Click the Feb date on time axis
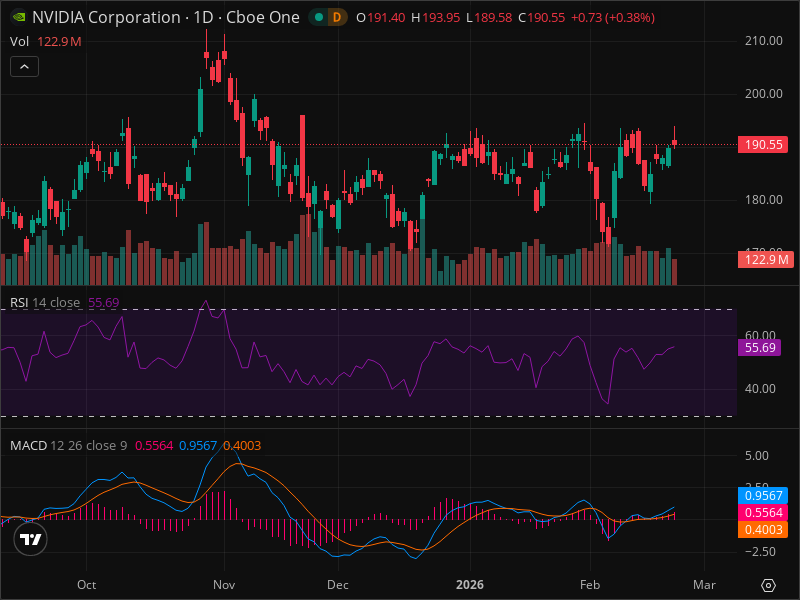800x600 pixels. coord(590,585)
